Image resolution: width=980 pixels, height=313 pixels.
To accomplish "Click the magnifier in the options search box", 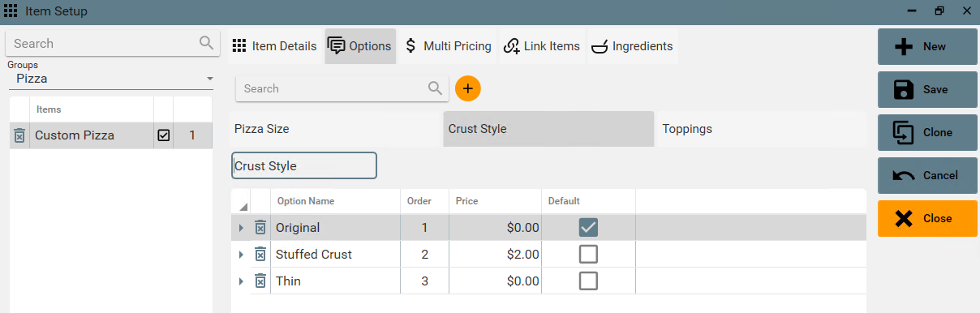I will tap(436, 88).
